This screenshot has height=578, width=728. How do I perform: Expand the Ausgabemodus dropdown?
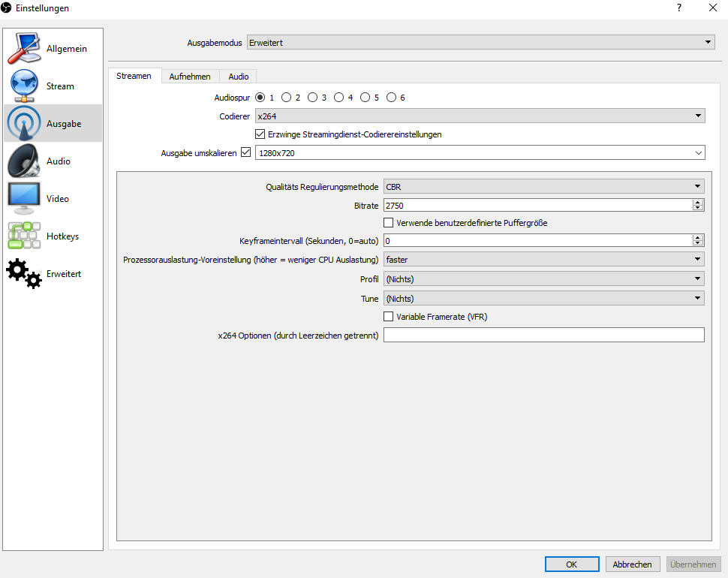click(x=480, y=43)
